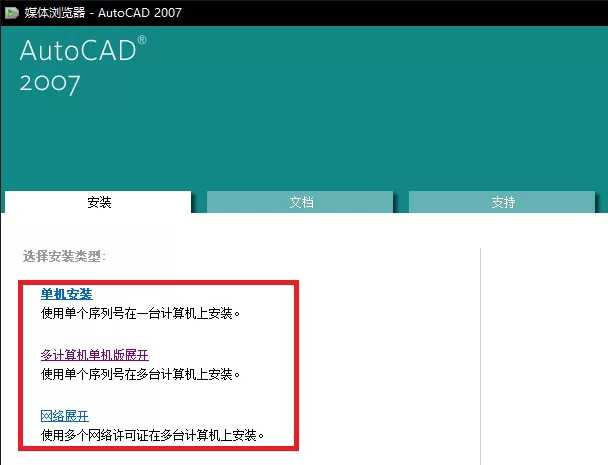Select the 网络展开 link
The image size is (608, 465).
pos(65,416)
